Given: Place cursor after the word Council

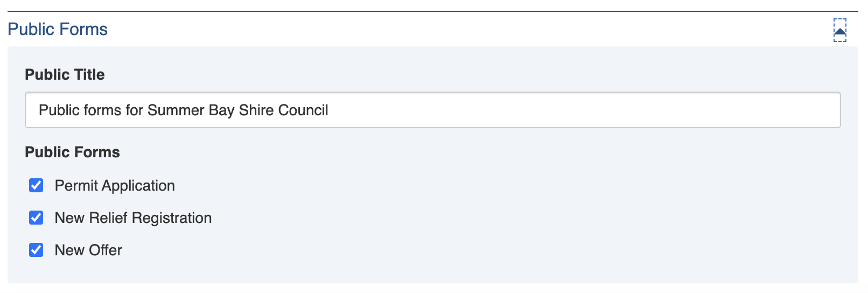Looking at the screenshot, I should 329,110.
